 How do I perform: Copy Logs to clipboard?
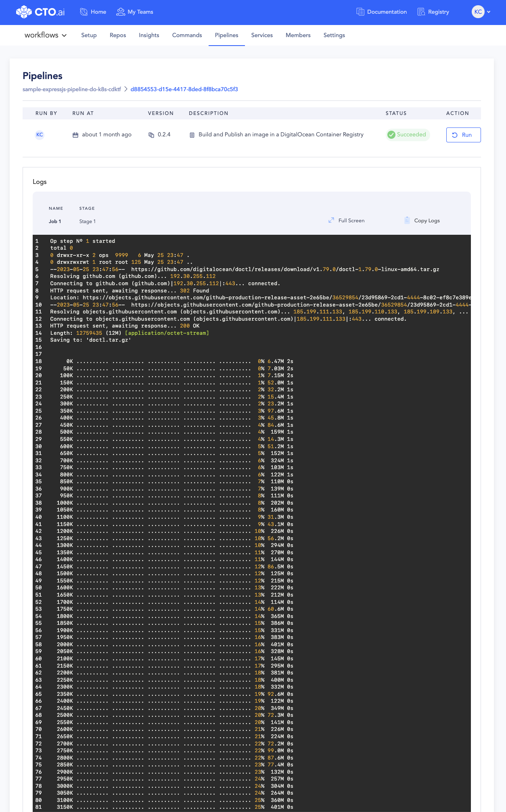click(x=422, y=220)
